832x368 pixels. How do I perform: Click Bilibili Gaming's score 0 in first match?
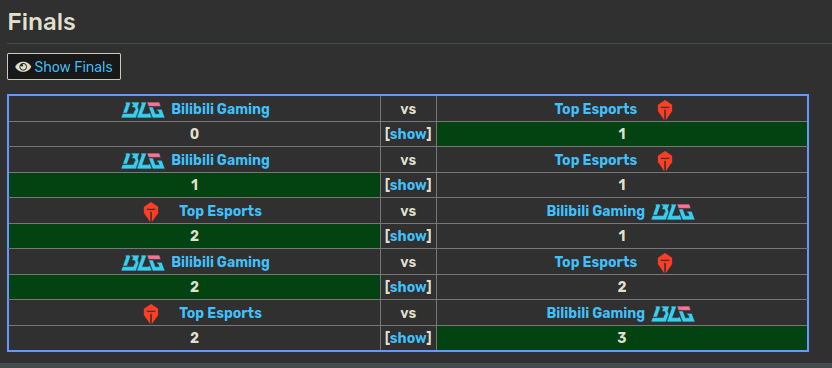pyautogui.click(x=194, y=134)
